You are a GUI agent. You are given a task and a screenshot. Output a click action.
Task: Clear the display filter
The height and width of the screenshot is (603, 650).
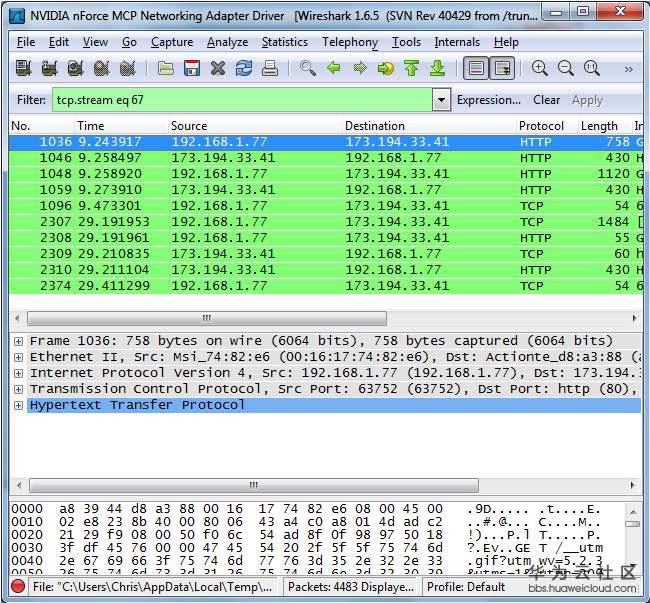tap(546, 100)
